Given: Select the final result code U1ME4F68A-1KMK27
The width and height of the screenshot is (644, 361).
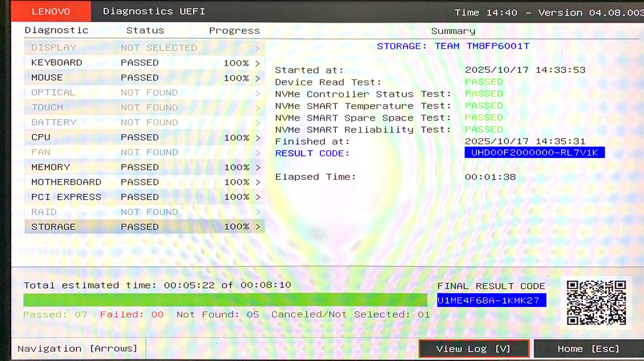Looking at the screenshot, I should tap(491, 300).
